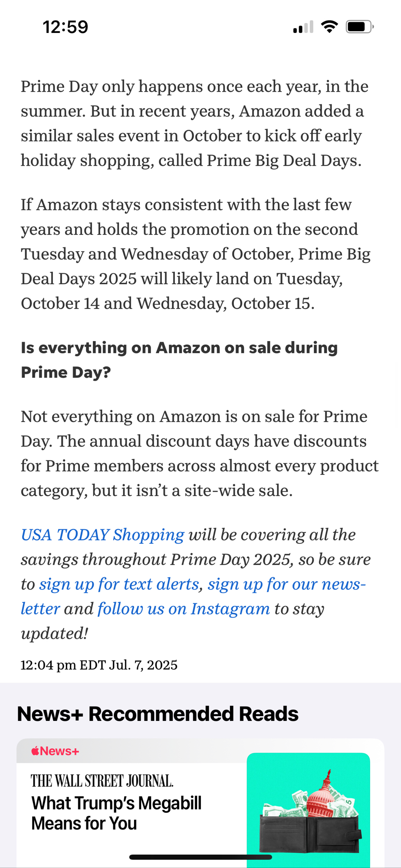Tap the italic word "updated!"
Screen dimensions: 401x868
[55, 634]
